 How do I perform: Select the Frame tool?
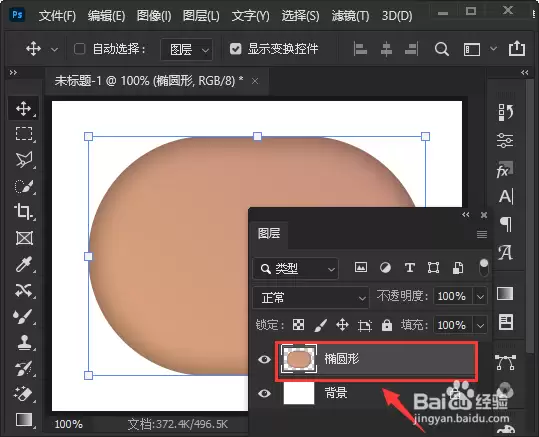[24, 238]
